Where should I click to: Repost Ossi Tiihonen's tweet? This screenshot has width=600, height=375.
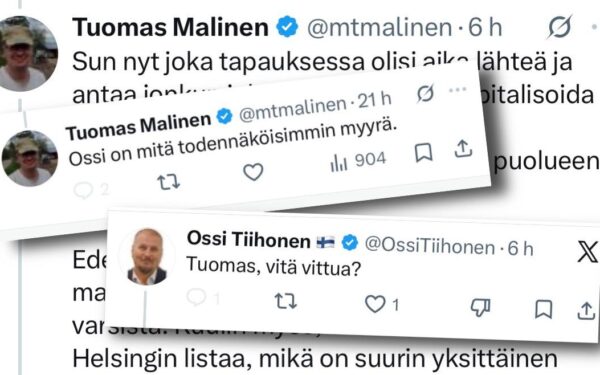tap(286, 301)
